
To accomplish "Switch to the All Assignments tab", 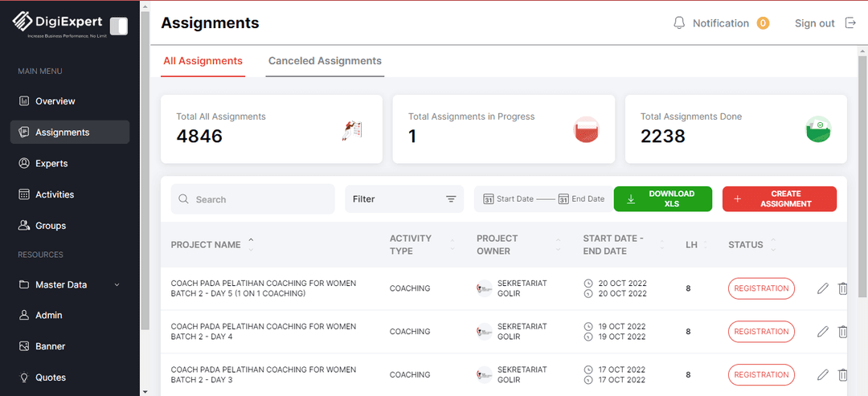I will click(x=203, y=61).
